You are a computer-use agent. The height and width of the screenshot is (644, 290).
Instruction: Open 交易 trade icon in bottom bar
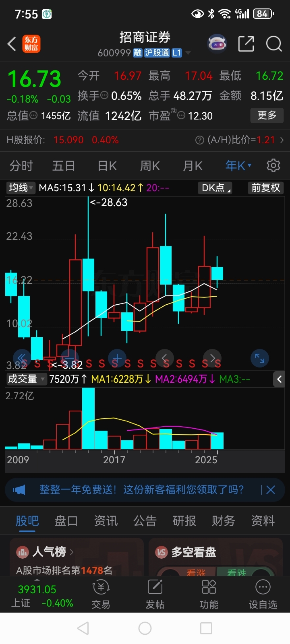pos(101,588)
